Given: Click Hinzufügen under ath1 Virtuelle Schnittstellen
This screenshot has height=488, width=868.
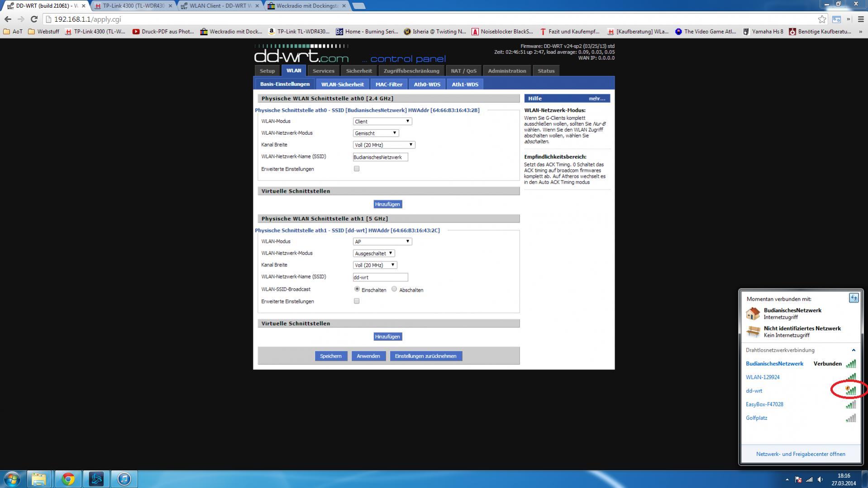Looking at the screenshot, I should pyautogui.click(x=387, y=336).
